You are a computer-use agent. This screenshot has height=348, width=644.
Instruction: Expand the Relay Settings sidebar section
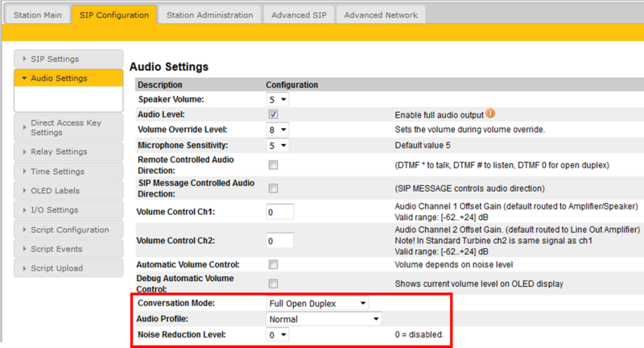coord(68,151)
